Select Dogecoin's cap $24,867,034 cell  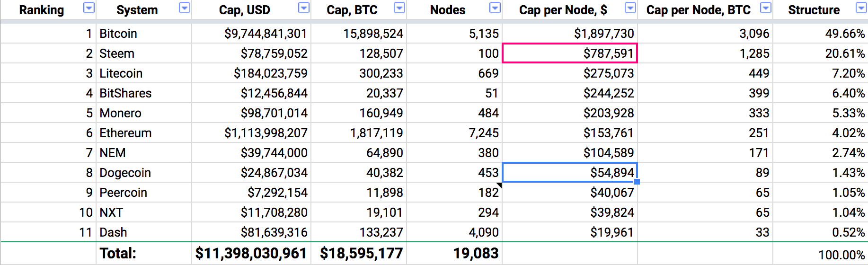[251, 173]
